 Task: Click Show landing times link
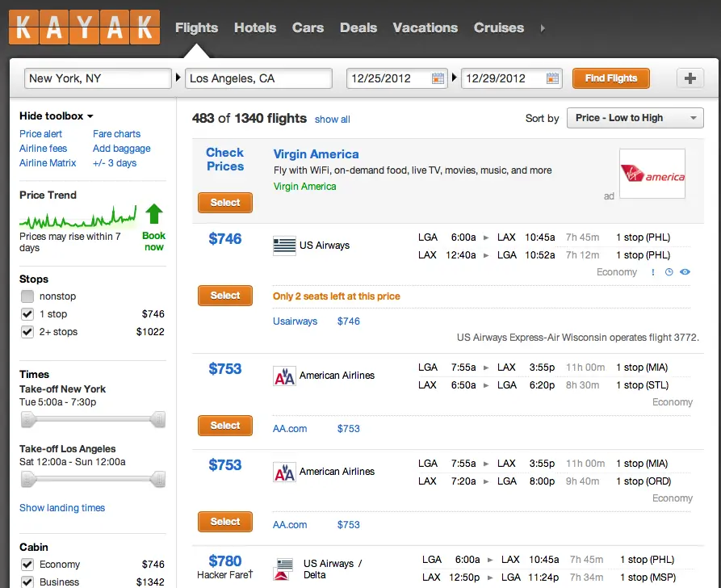click(x=62, y=508)
